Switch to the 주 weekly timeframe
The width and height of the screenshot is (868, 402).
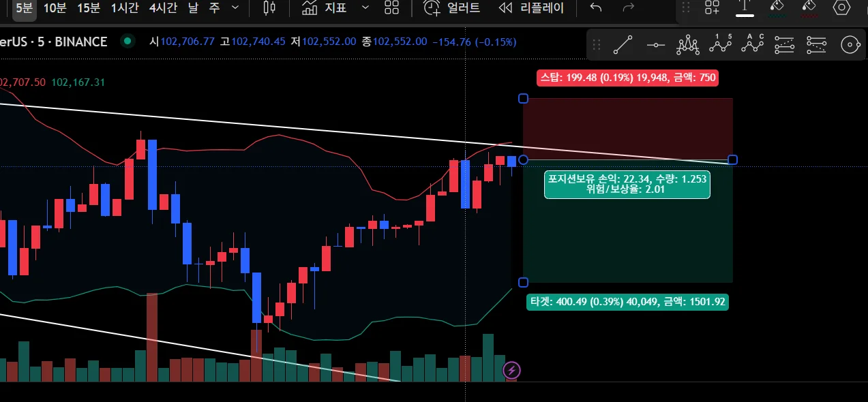point(215,8)
